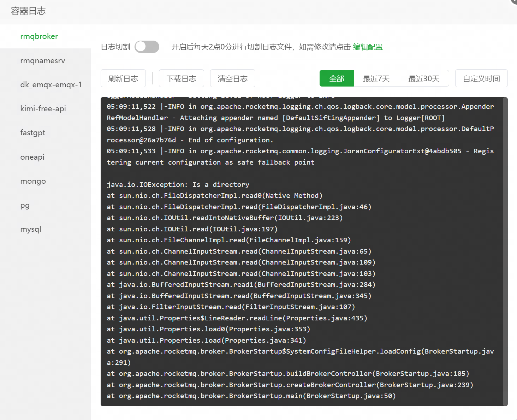Select the kimi-free-api container
Image resolution: width=517 pixels, height=420 pixels.
click(x=45, y=109)
